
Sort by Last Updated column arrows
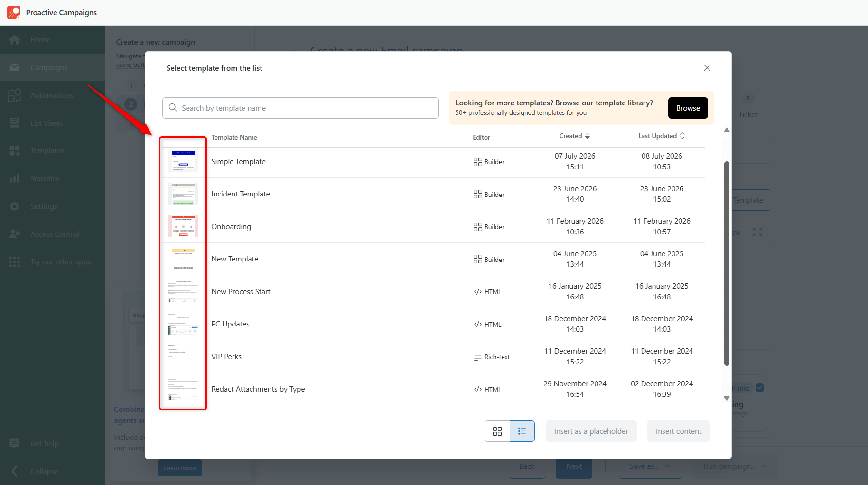[x=682, y=136]
